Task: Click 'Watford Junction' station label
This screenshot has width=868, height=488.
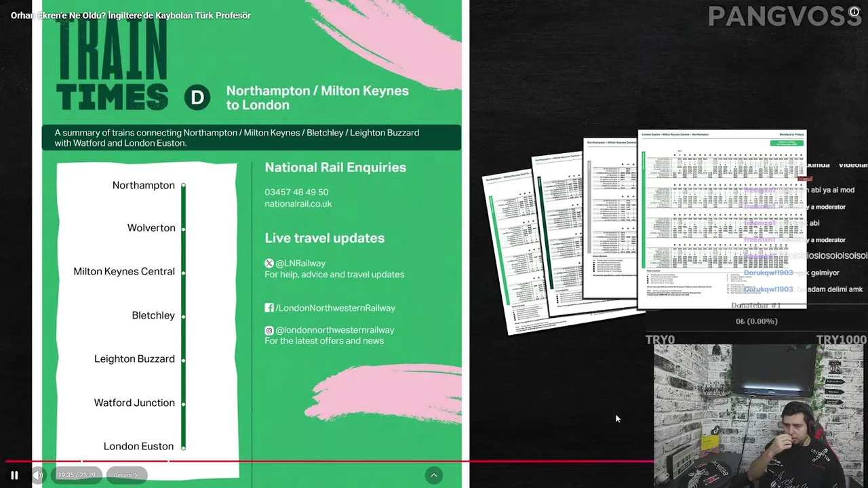Action: click(134, 403)
